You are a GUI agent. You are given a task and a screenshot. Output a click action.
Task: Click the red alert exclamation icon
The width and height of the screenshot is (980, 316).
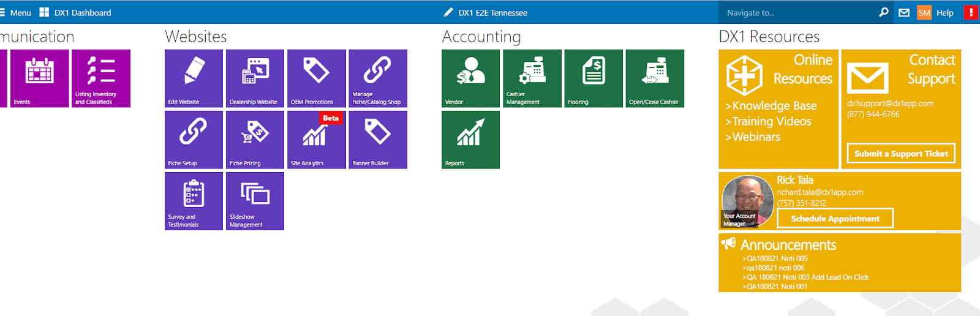(971, 12)
